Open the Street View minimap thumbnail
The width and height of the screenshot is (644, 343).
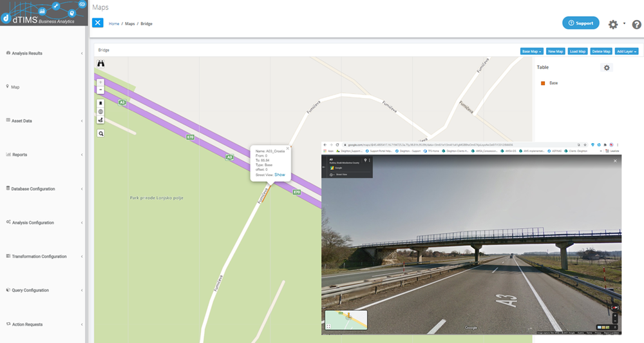coord(346,320)
